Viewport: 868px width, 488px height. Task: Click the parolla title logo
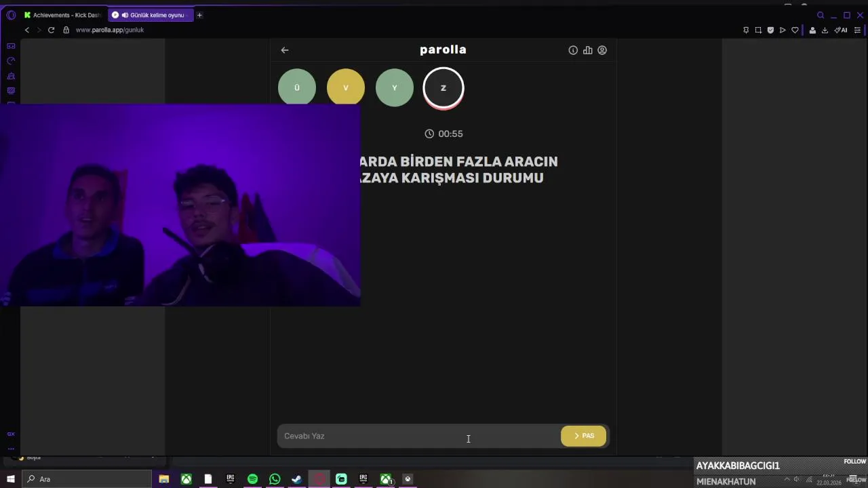click(443, 49)
